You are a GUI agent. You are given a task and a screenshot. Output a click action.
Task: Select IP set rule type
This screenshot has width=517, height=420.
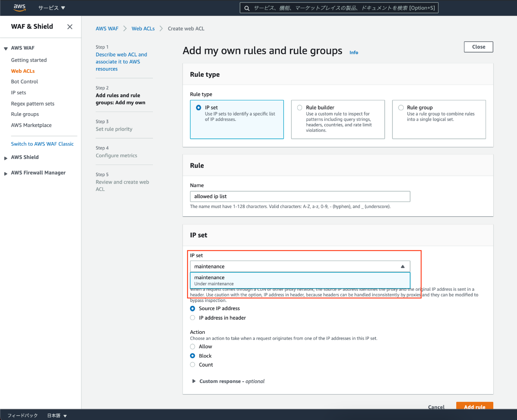click(x=237, y=119)
